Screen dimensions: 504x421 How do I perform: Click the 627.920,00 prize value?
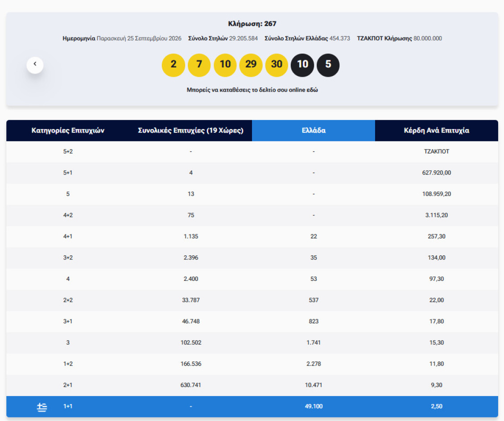click(x=437, y=173)
